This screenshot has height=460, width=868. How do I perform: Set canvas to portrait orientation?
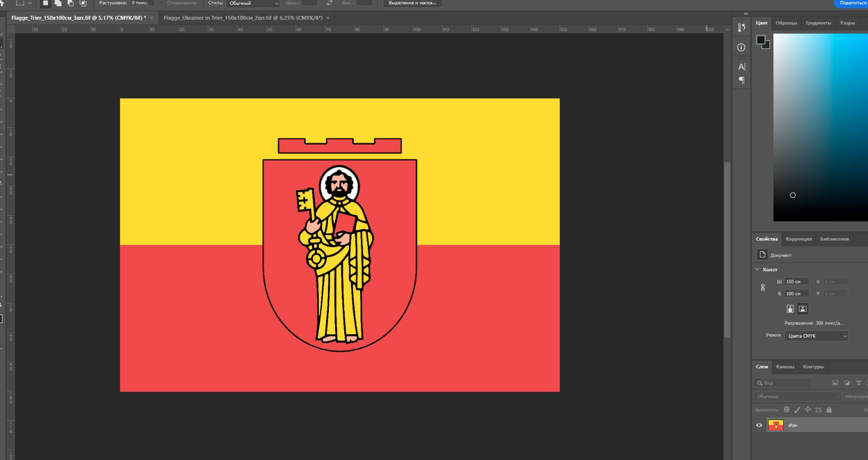[790, 309]
